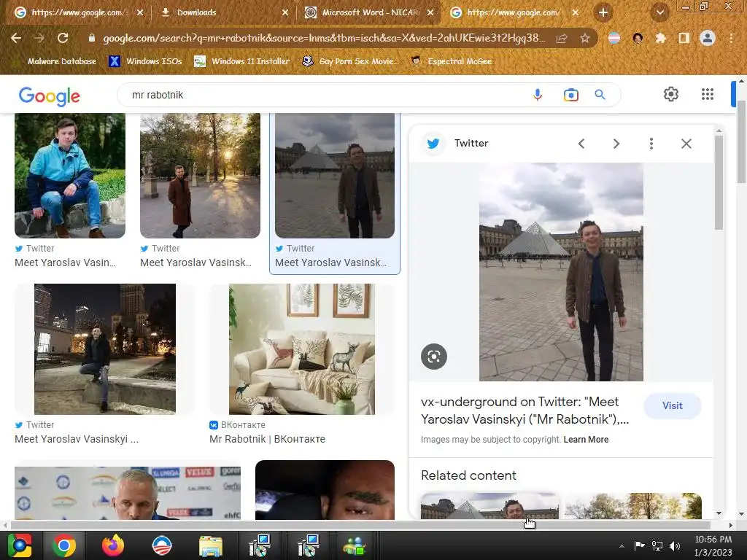This screenshot has width=747, height=560.
Task: Open the Windows ISOs bookmark
Action: coord(145,61)
